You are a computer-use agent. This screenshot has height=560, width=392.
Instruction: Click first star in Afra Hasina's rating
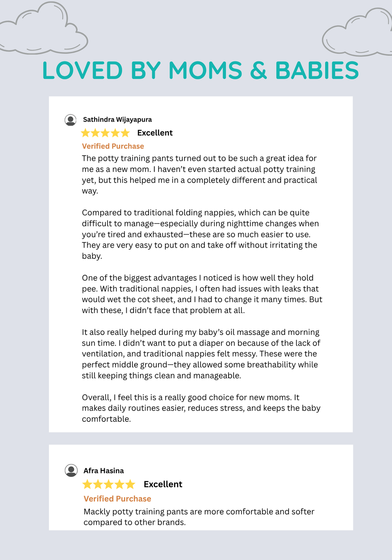pos(88,485)
